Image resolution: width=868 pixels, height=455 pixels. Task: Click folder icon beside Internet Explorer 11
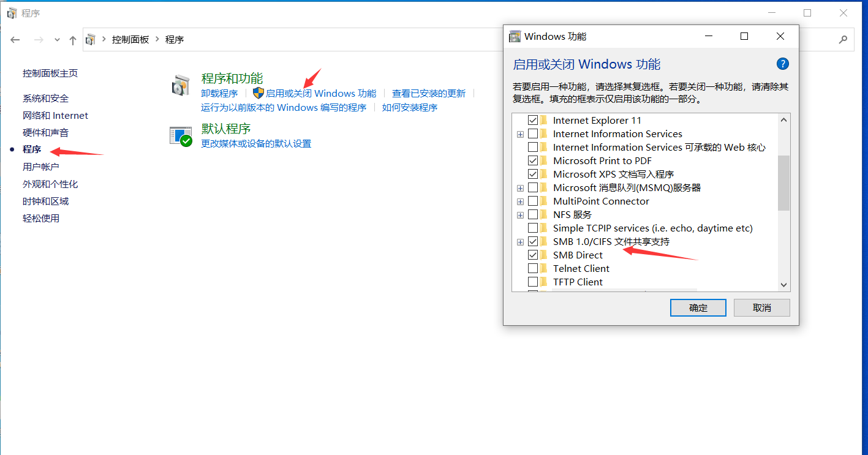tap(544, 120)
